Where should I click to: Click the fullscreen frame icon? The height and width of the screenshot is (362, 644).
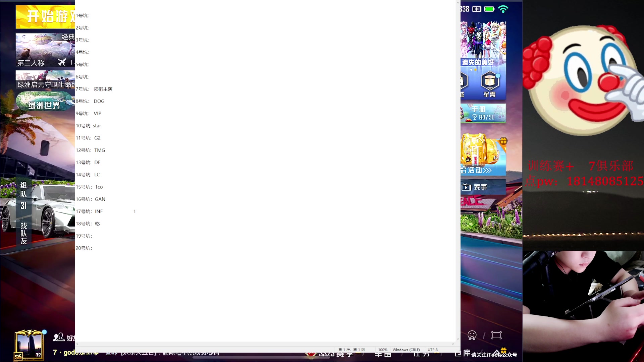click(496, 335)
